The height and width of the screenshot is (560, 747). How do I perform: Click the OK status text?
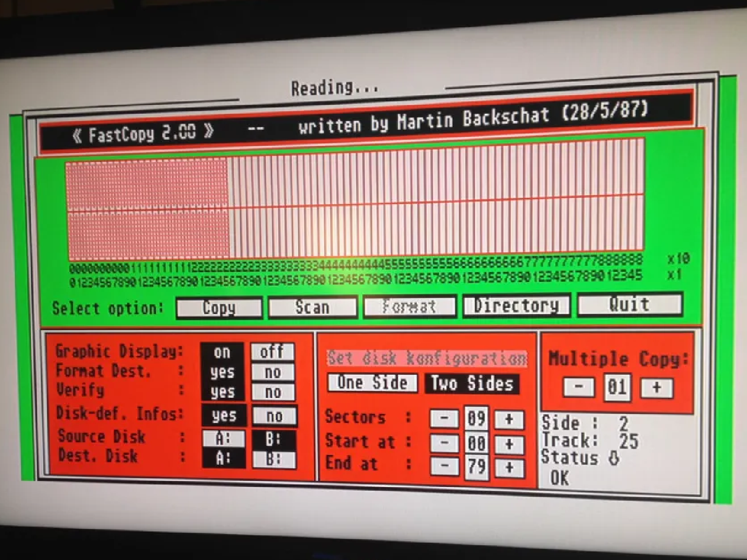click(x=559, y=478)
